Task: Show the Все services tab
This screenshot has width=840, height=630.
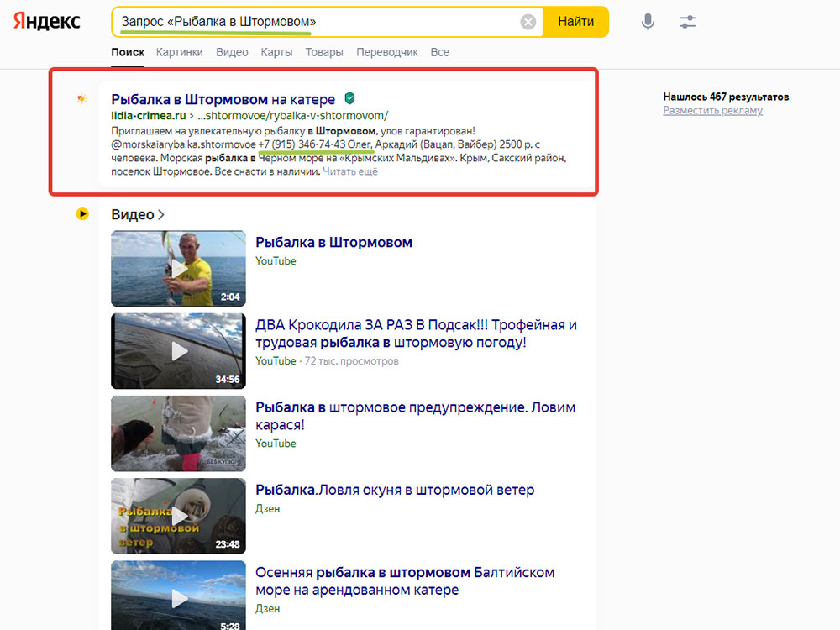Action: click(440, 52)
